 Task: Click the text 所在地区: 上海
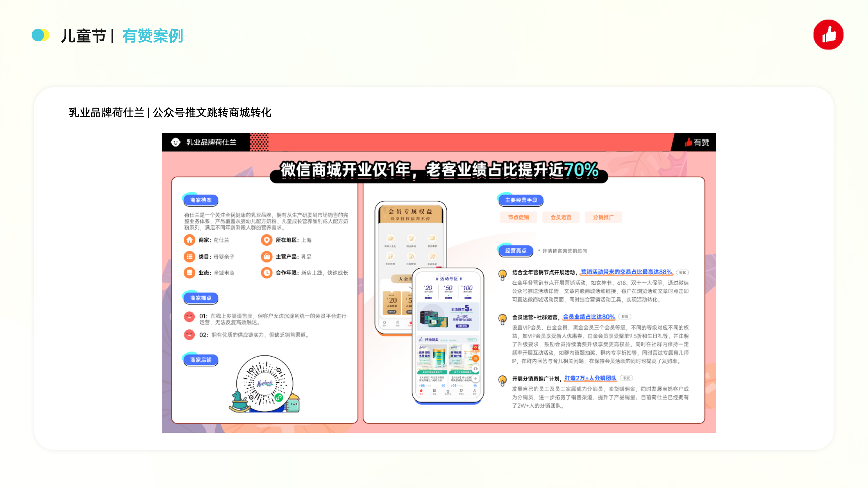tap(294, 240)
